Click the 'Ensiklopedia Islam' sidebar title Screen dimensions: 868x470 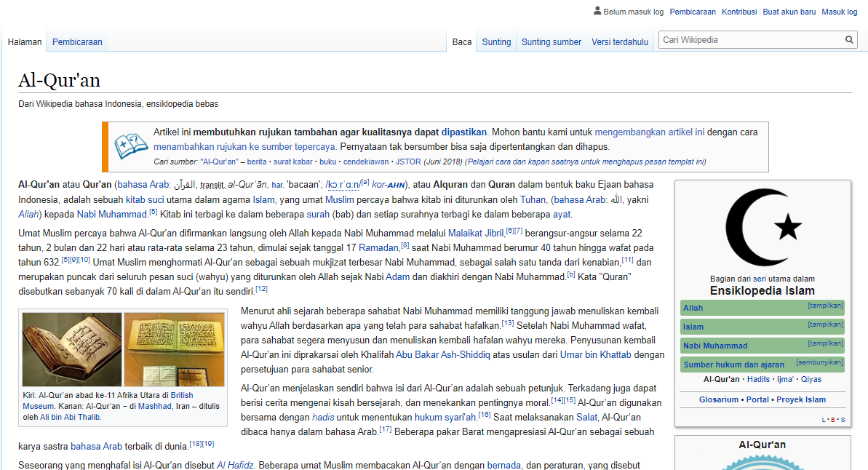(763, 290)
